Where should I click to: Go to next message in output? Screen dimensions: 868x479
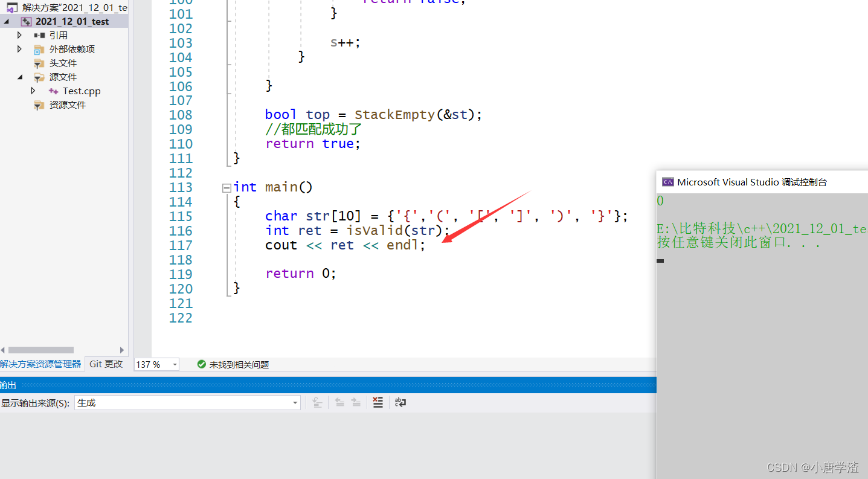coord(356,402)
